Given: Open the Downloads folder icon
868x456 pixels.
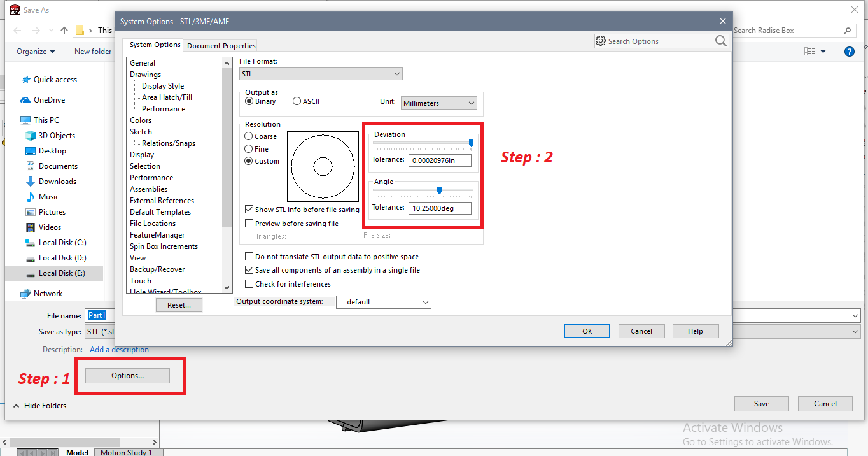Looking at the screenshot, I should click(x=31, y=182).
